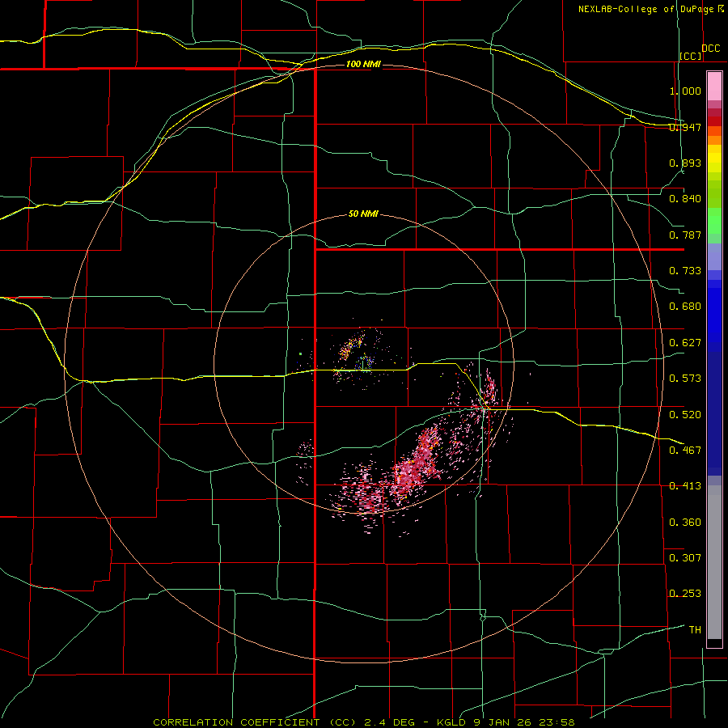Image resolution: width=728 pixels, height=728 pixels.
Task: Click the NEXLAB-College of DuPage credit text
Action: pyautogui.click(x=646, y=9)
